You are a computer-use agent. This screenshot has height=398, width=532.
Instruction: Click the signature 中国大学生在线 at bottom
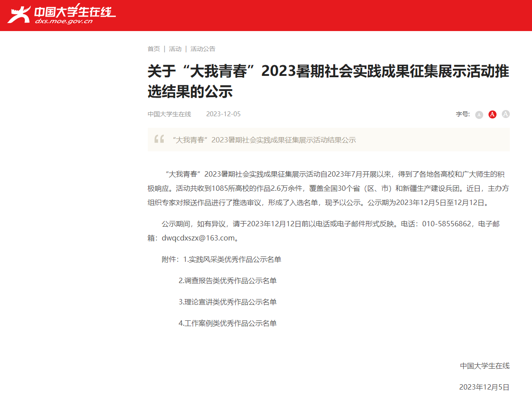(x=485, y=366)
